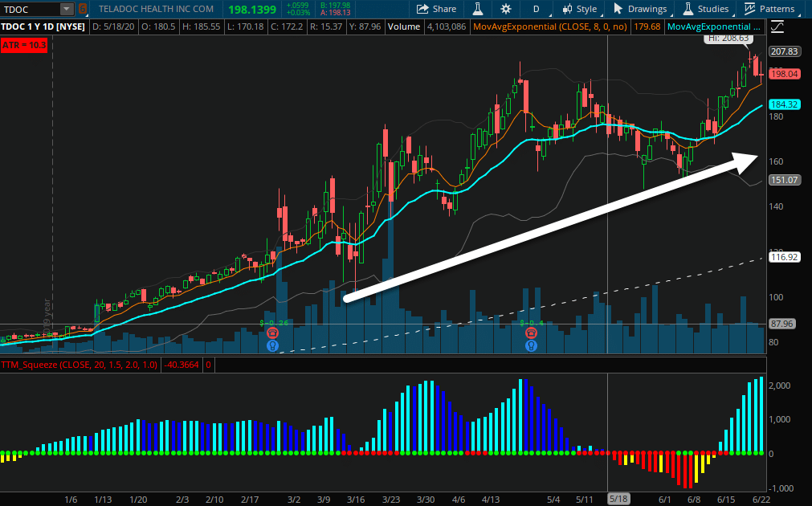Click the red ATR = 10.3 label
This screenshot has width=812, height=506.
(24, 45)
